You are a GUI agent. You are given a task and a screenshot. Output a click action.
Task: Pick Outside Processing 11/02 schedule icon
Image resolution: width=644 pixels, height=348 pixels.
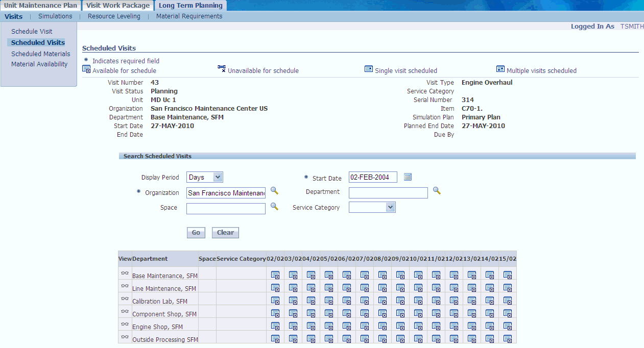[x=436, y=338]
